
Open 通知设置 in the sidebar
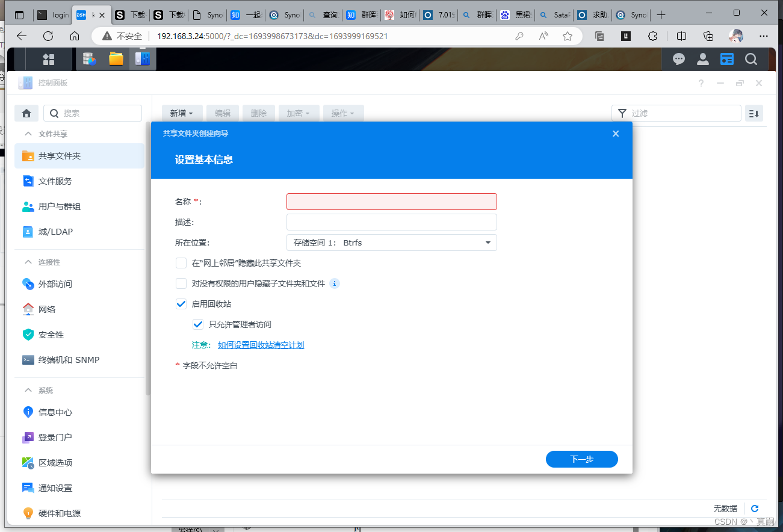79,488
